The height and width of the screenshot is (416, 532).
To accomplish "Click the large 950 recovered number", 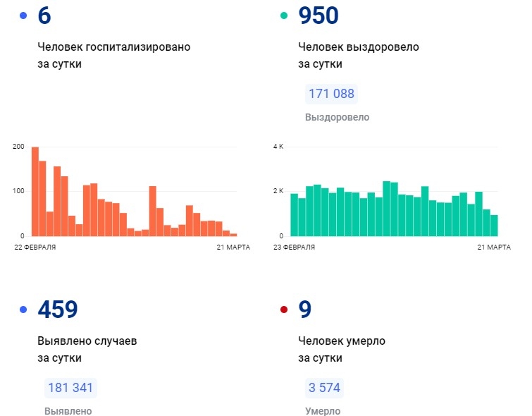I will click(318, 16).
